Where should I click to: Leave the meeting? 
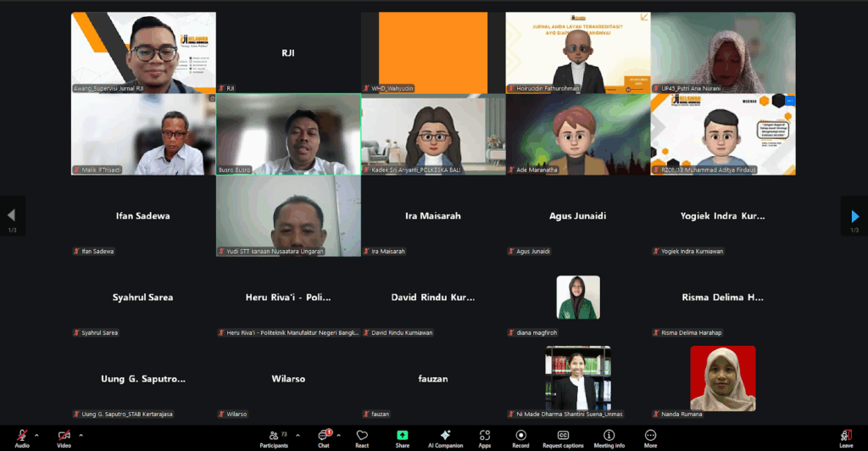846,437
